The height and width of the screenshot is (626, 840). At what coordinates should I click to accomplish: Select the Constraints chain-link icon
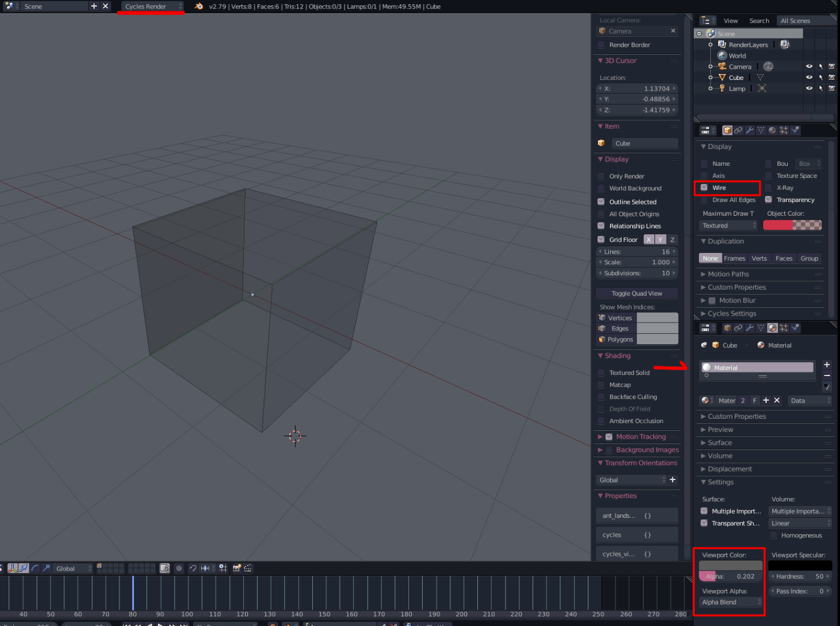pyautogui.click(x=738, y=130)
